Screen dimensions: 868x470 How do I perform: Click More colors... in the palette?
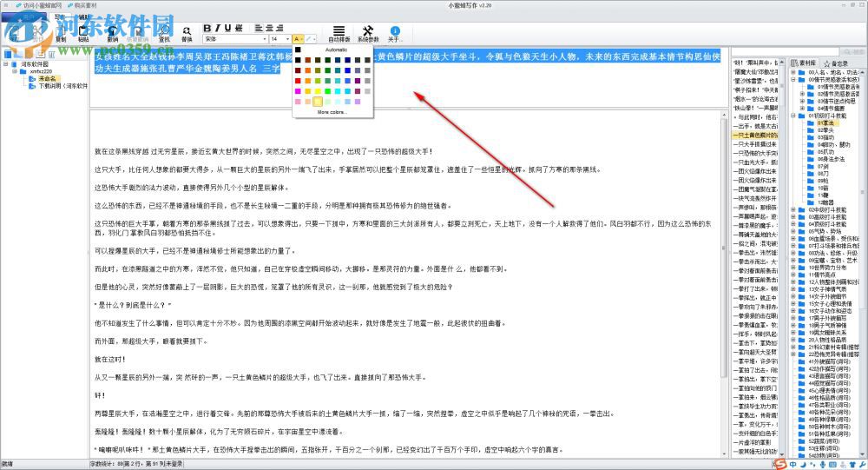pos(332,113)
